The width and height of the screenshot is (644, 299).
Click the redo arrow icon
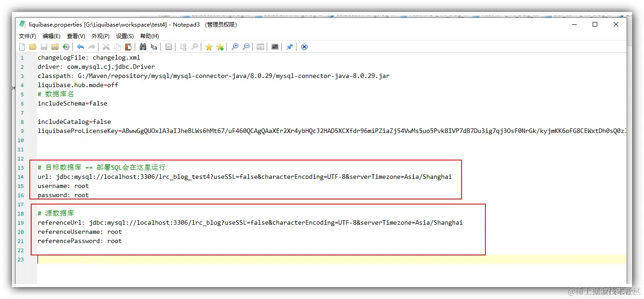[92, 47]
